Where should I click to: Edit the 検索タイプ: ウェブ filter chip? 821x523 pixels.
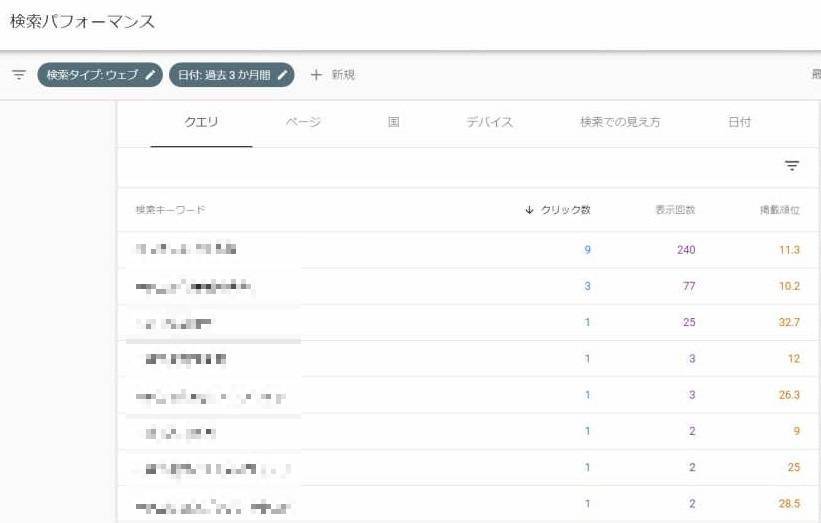[100, 75]
